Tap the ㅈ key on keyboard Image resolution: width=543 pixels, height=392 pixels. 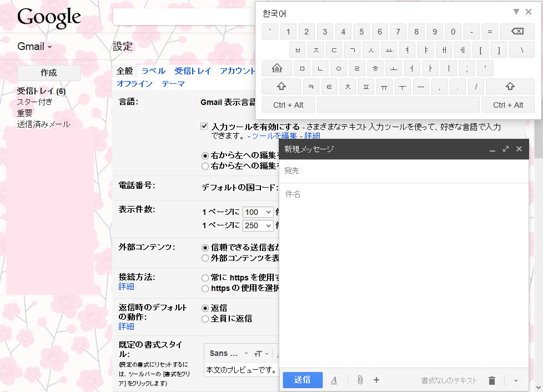[x=316, y=50]
